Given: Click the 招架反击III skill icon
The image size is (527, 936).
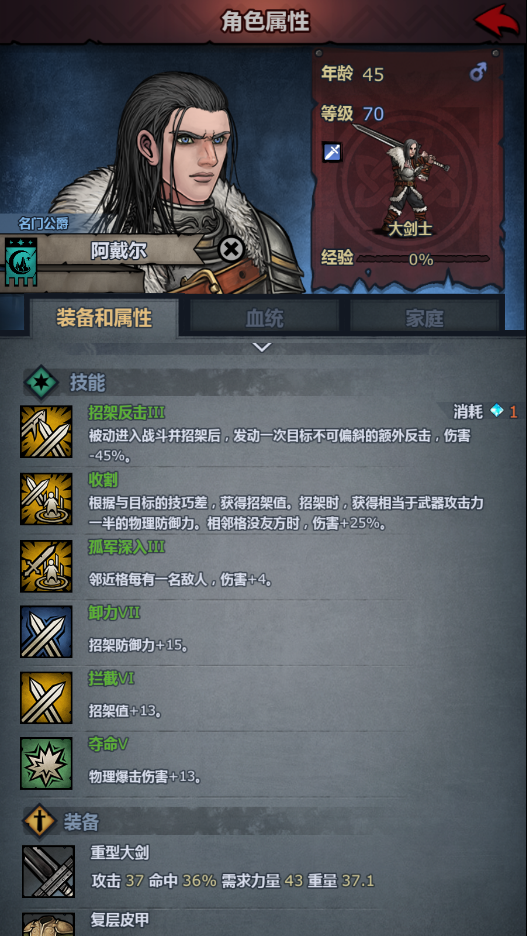Looking at the screenshot, I should pos(47,432).
